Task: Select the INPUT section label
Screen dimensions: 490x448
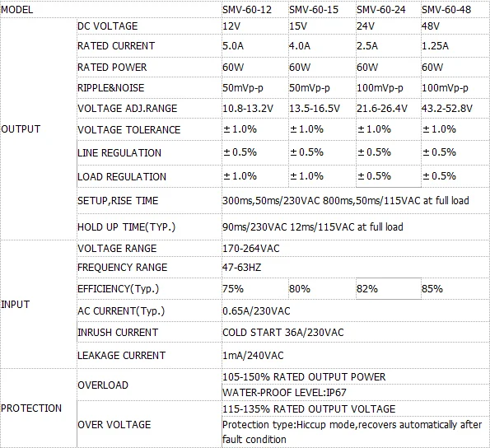Action: pyautogui.click(x=16, y=304)
